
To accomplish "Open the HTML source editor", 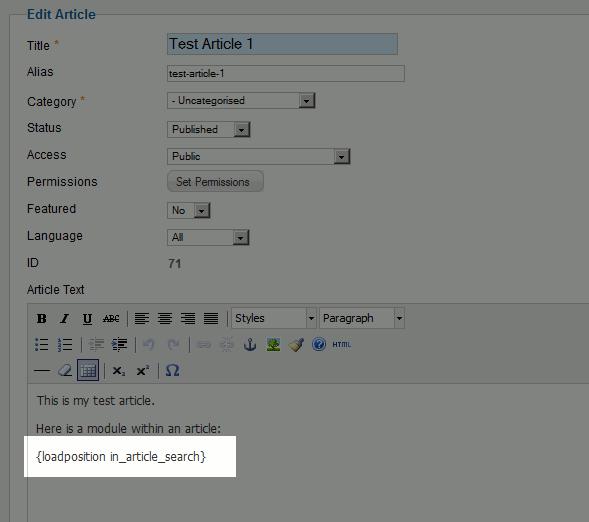I will coord(341,344).
